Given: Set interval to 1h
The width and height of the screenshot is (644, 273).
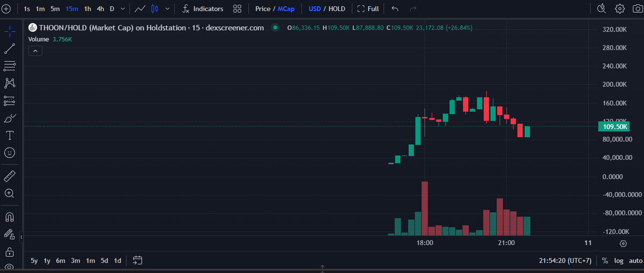Looking at the screenshot, I should coord(87,9).
